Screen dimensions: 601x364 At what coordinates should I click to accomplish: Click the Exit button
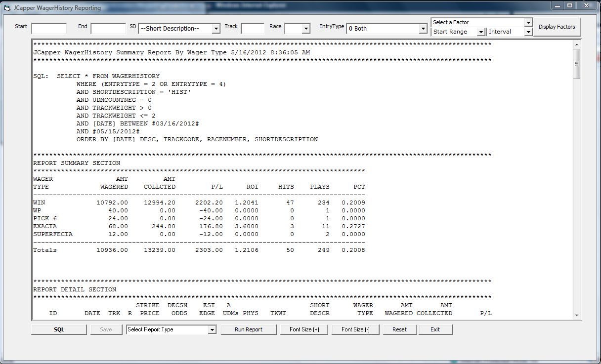coord(435,329)
